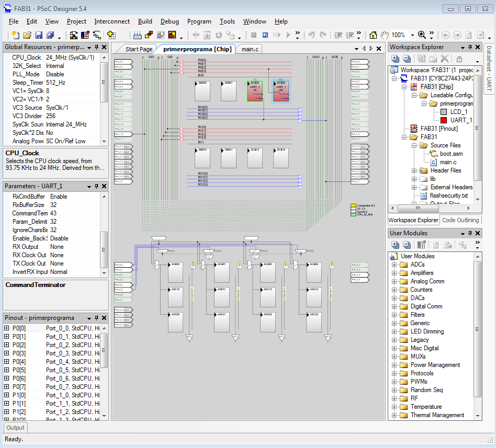Click the home icon in the toolbar

coord(373,35)
